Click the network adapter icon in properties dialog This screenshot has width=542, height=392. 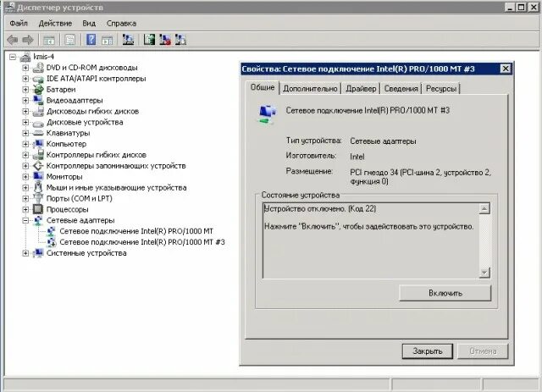pos(268,114)
